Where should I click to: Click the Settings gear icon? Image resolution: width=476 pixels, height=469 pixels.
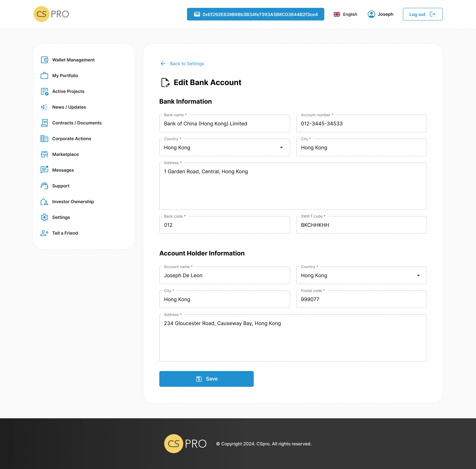tap(44, 217)
